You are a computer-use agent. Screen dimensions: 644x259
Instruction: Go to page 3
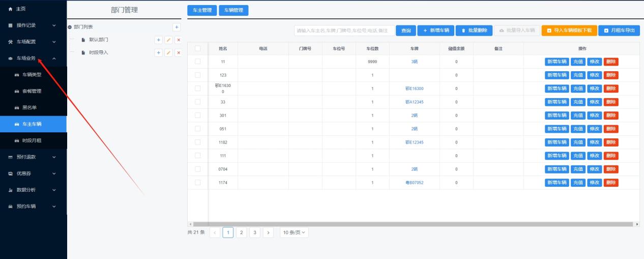[x=255, y=233]
